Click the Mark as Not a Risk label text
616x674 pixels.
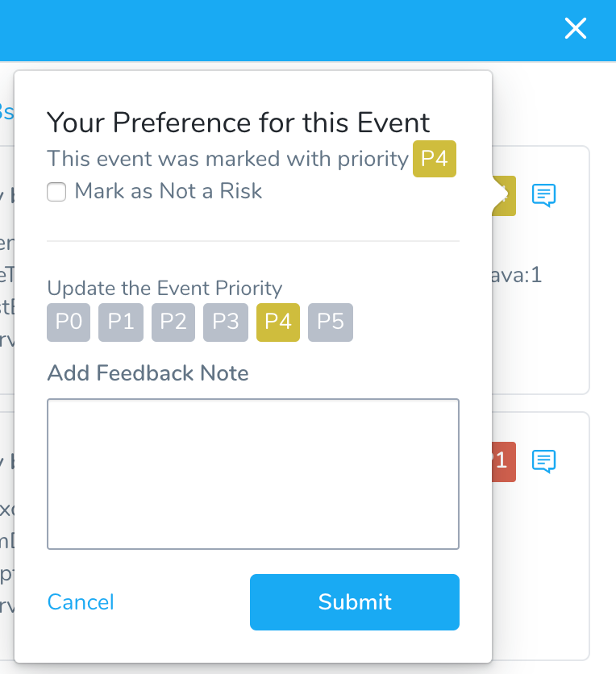(169, 191)
